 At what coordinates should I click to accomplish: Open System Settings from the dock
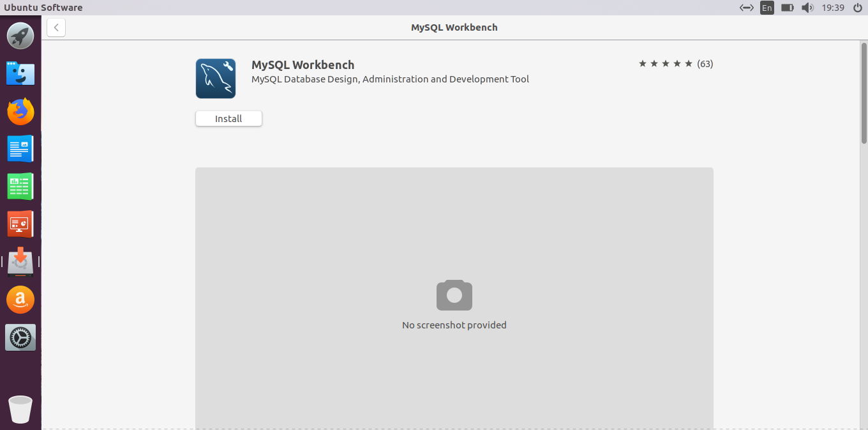point(20,337)
